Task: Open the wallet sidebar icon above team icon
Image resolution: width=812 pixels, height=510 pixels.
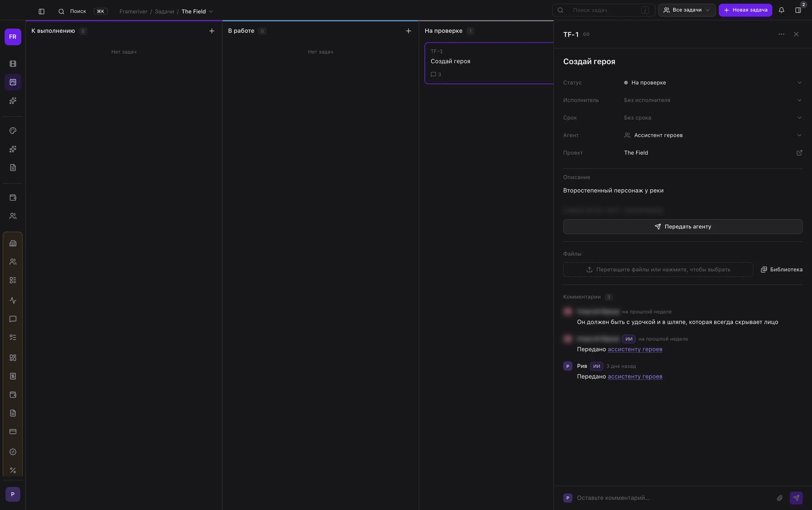Action: click(x=13, y=198)
